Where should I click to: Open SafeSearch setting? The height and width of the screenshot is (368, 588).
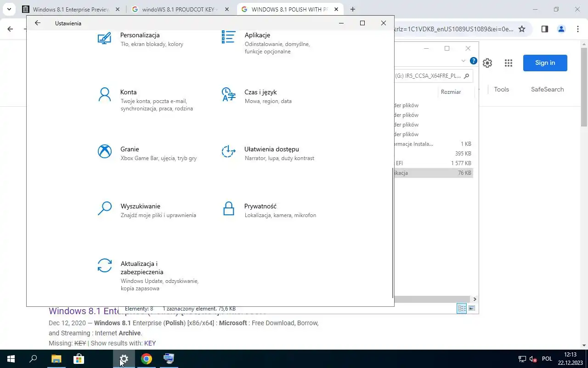click(x=547, y=89)
